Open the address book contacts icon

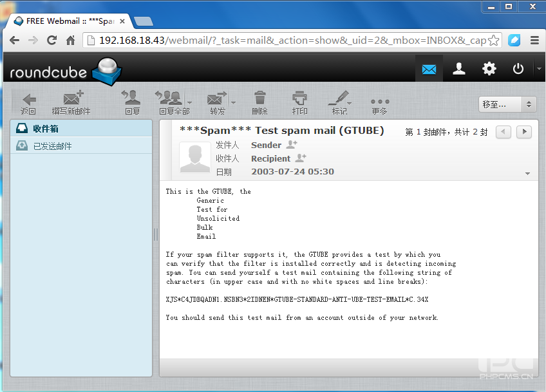[459, 69]
